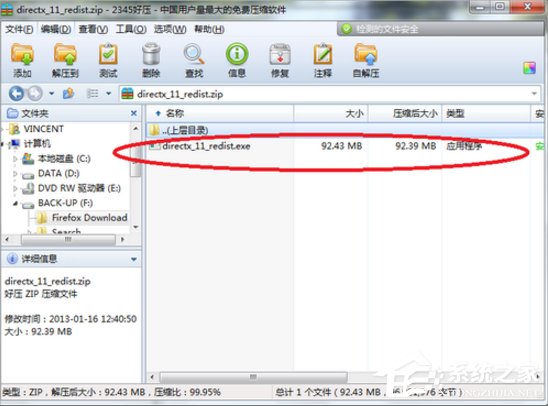Click the 添加 (Add) toolbar icon

pos(22,60)
